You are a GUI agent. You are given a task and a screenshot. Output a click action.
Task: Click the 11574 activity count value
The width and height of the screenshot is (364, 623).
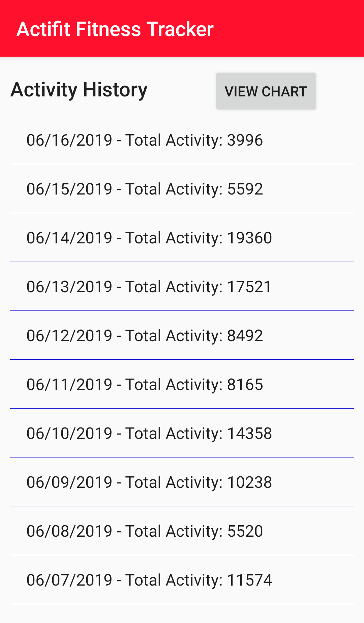(249, 580)
